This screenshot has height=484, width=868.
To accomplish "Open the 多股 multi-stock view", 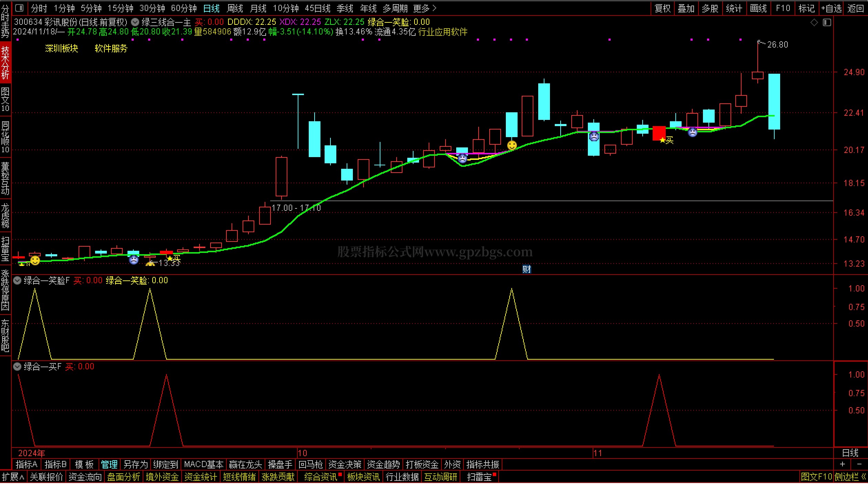I will click(x=710, y=8).
